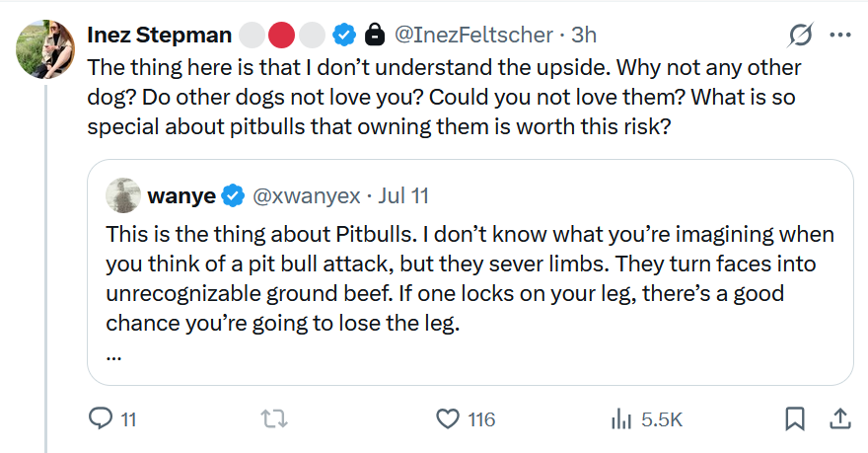Open wanye's small avatar thumbnail
The height and width of the screenshot is (453, 868).
coord(123,195)
